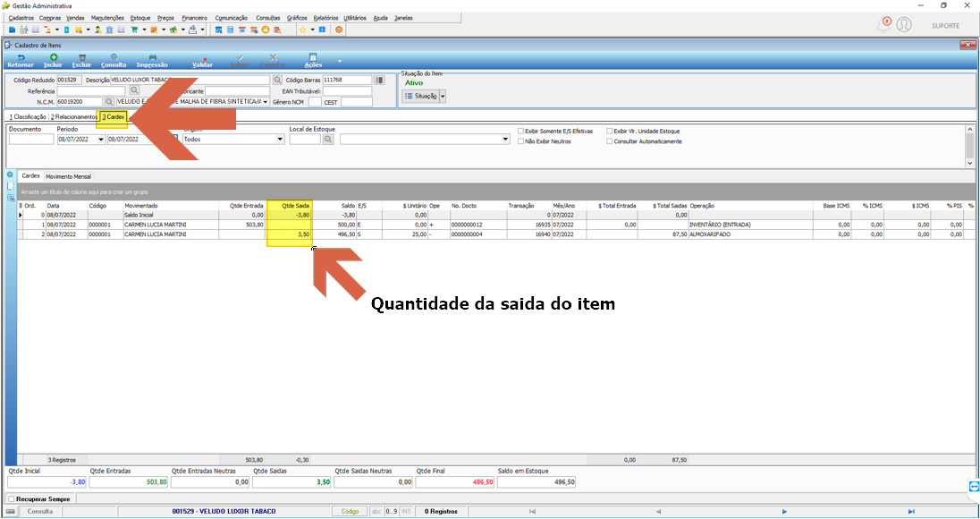The image size is (980, 519).
Task: Click the Impressão printer icon
Action: tap(152, 57)
